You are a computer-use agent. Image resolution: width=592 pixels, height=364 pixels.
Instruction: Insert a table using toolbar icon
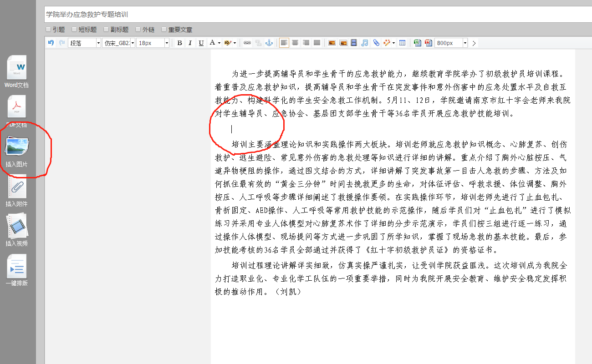tap(403, 43)
